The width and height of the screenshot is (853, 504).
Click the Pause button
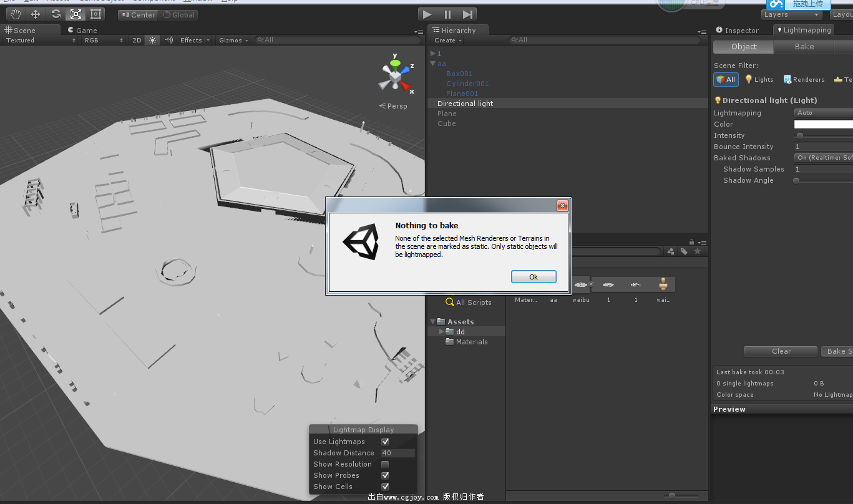tap(447, 14)
